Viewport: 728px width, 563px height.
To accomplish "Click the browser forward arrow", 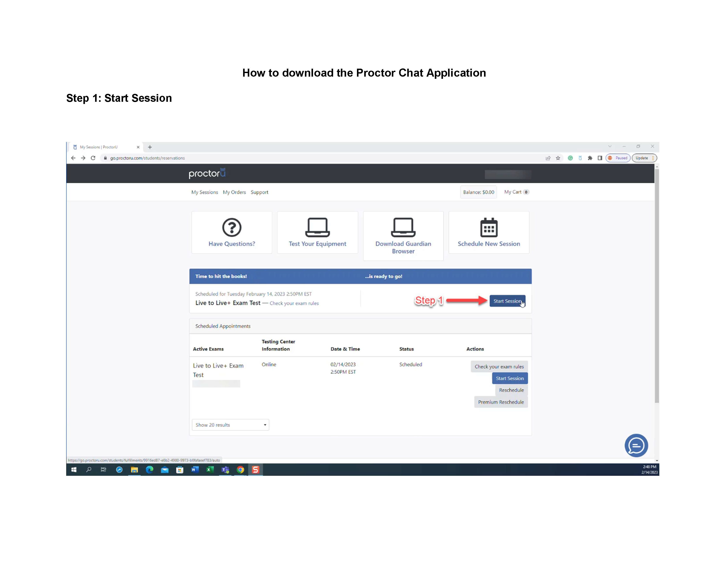I will tap(83, 158).
